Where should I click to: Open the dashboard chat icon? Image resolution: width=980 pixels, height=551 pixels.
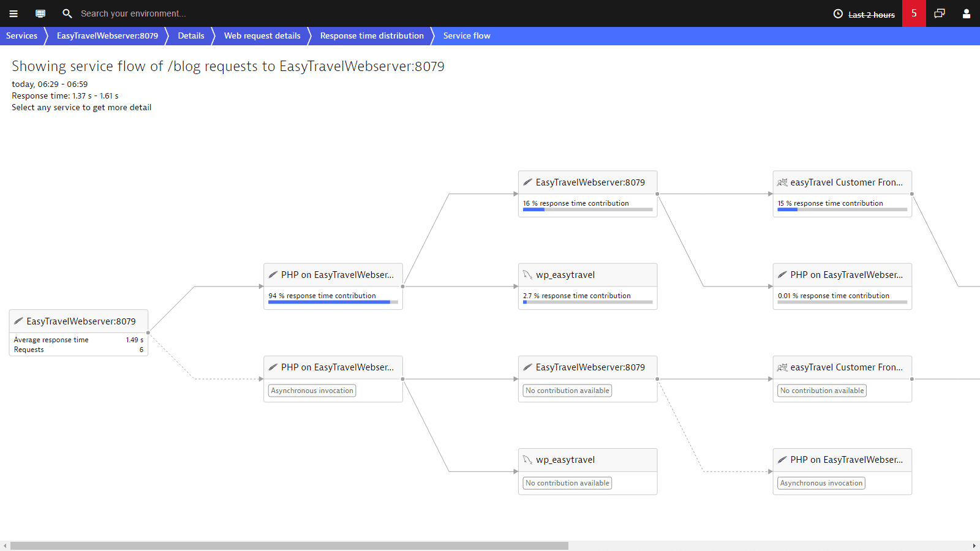40,13
